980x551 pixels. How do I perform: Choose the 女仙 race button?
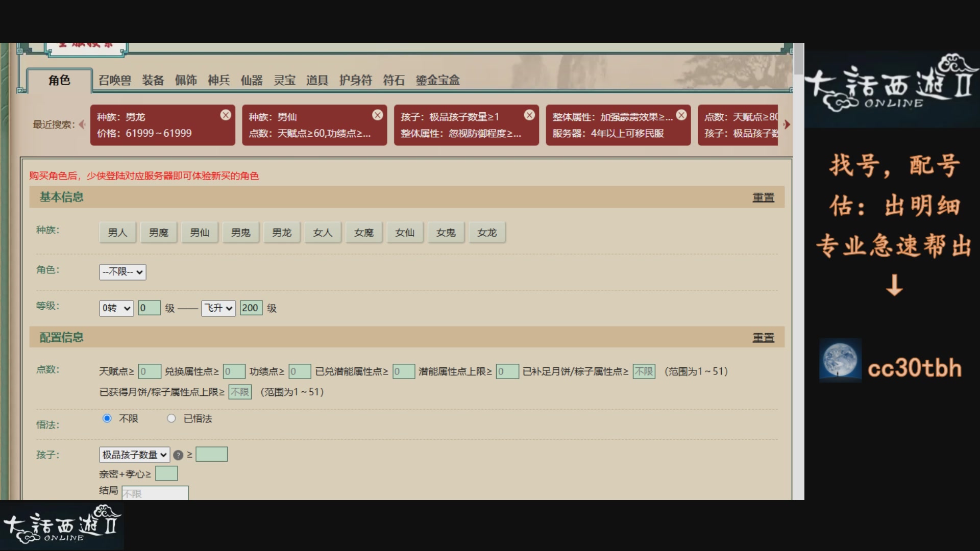[405, 233]
